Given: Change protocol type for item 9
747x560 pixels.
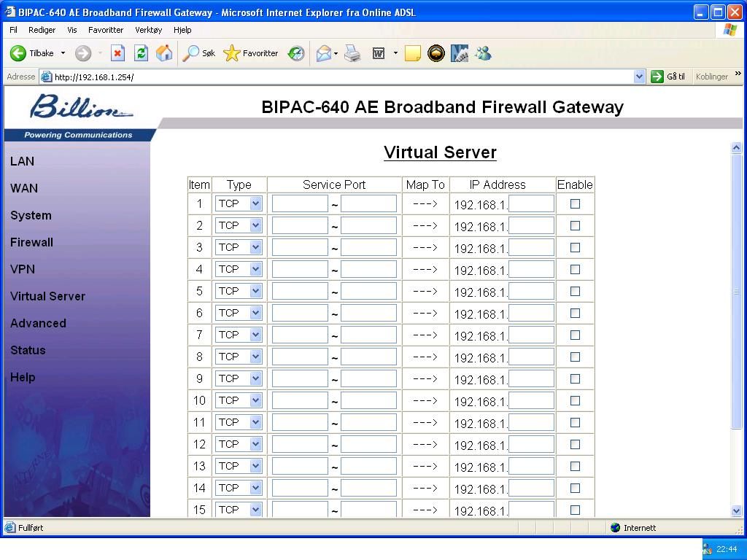Looking at the screenshot, I should pos(239,379).
